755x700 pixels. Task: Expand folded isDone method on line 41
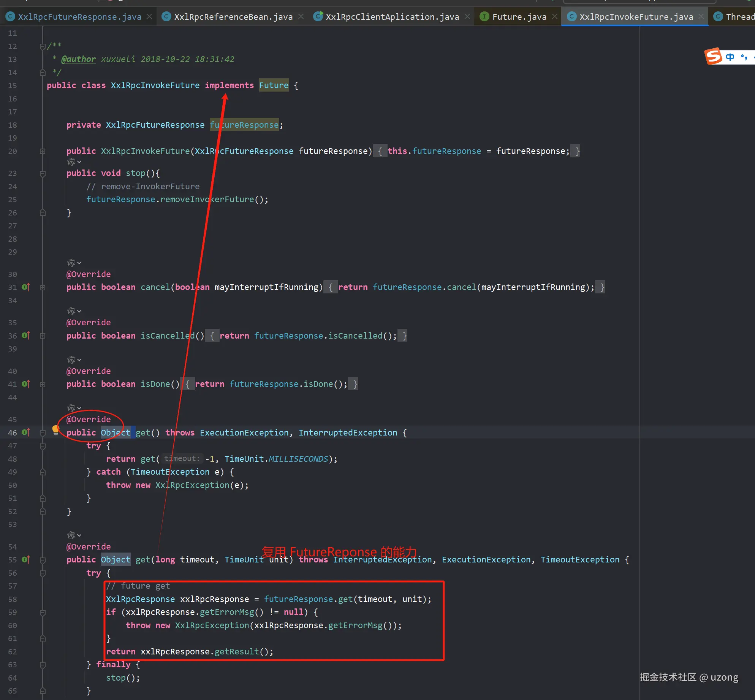click(x=43, y=384)
